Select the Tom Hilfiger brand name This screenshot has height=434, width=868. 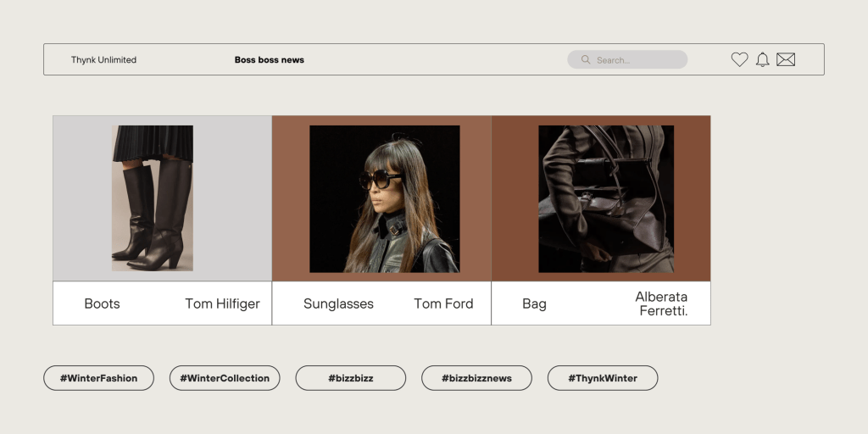[222, 303]
